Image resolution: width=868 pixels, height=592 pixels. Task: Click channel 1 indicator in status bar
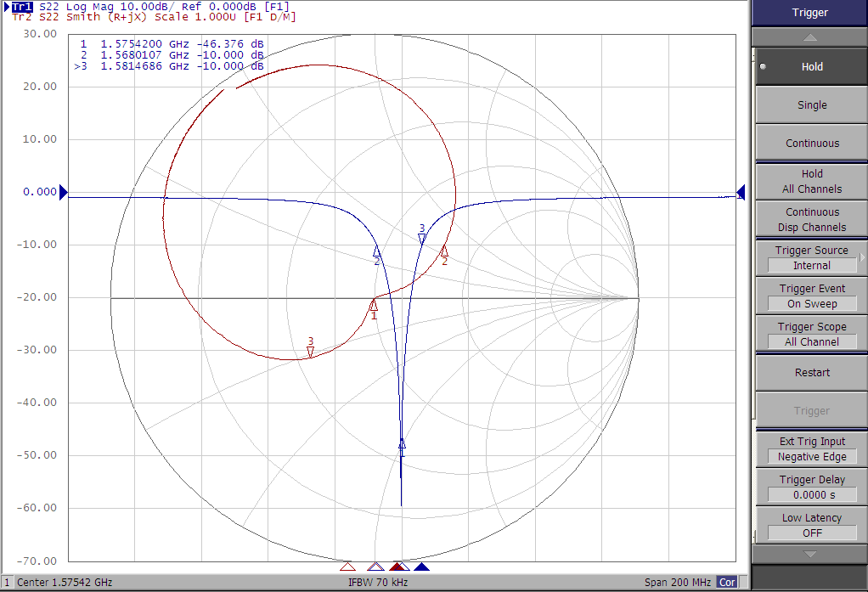click(x=7, y=583)
